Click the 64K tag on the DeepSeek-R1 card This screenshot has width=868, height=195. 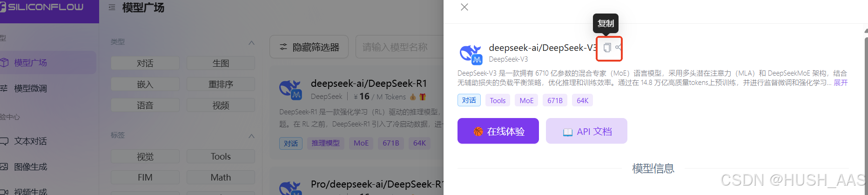point(419,143)
